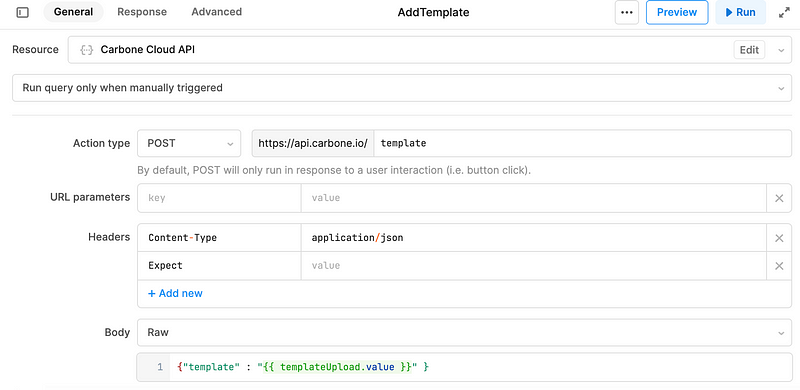800x390 pixels.
Task: Open the Advanced tab
Action: (216, 12)
